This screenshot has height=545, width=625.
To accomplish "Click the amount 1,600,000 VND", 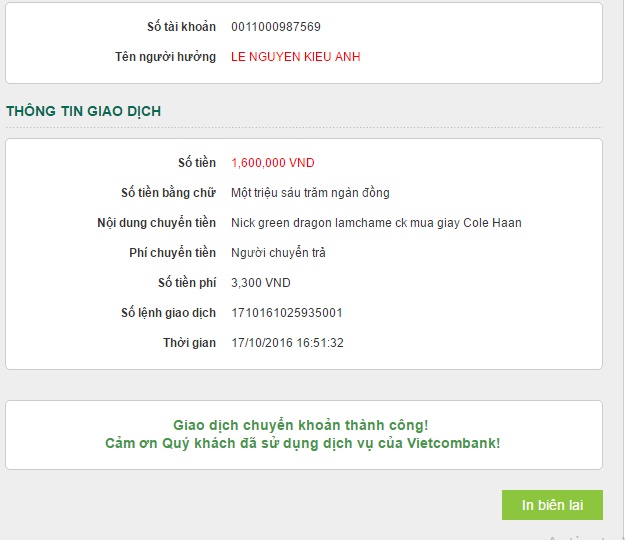I will tap(272, 163).
